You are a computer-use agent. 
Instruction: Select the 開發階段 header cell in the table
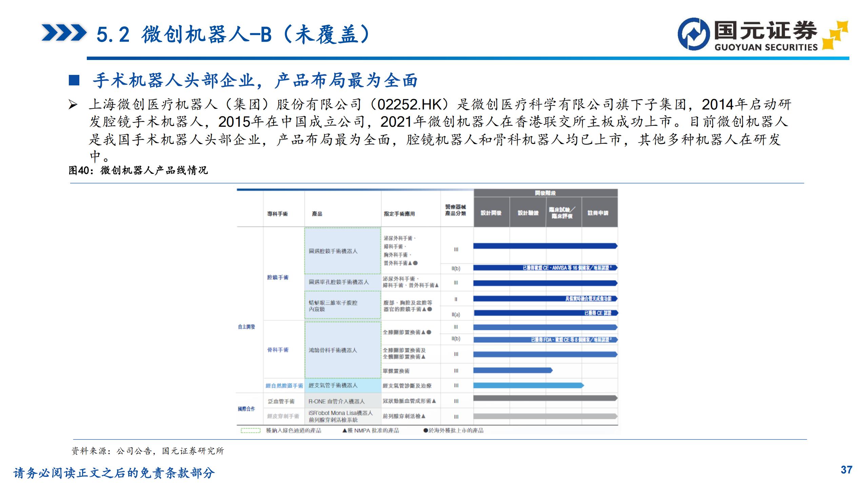click(545, 193)
